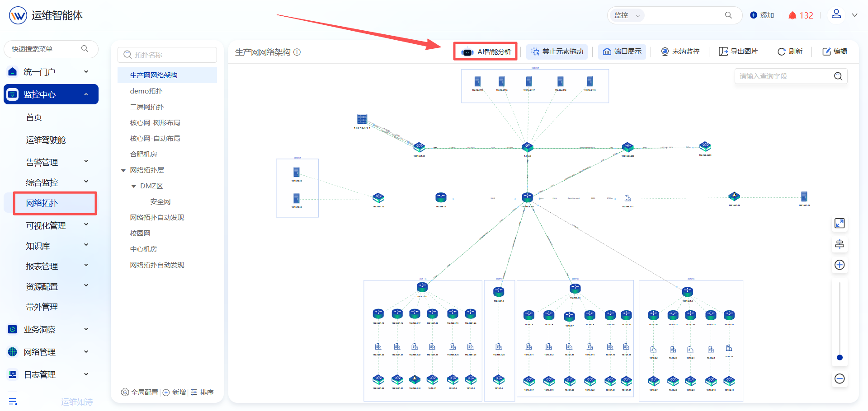Click the 统一门户 sidebar icon
Screen dimensions: 868x411
(13, 72)
